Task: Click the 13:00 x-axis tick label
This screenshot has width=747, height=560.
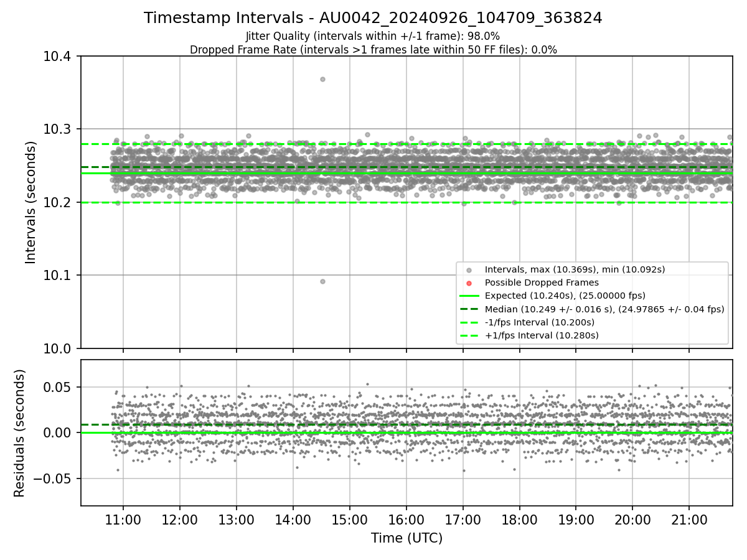Action: pyautogui.click(x=237, y=519)
